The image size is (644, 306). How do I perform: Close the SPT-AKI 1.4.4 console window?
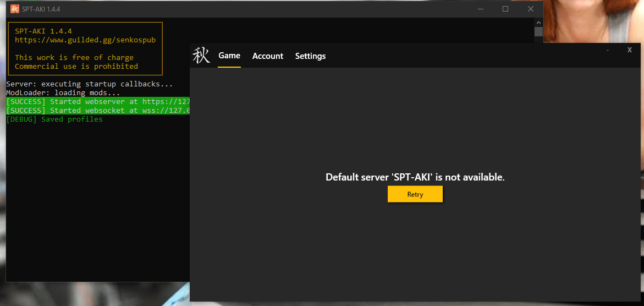click(530, 9)
